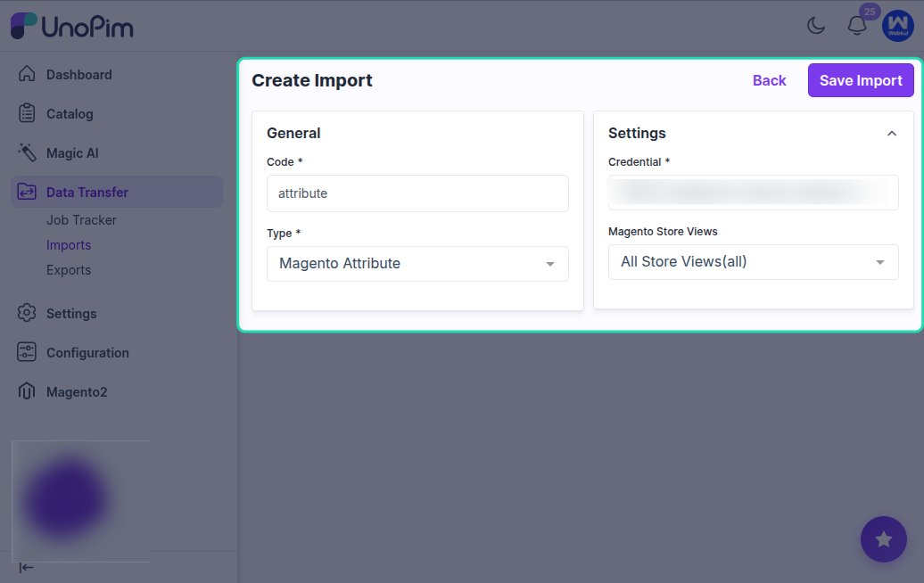Open notifications bell icon

(857, 25)
